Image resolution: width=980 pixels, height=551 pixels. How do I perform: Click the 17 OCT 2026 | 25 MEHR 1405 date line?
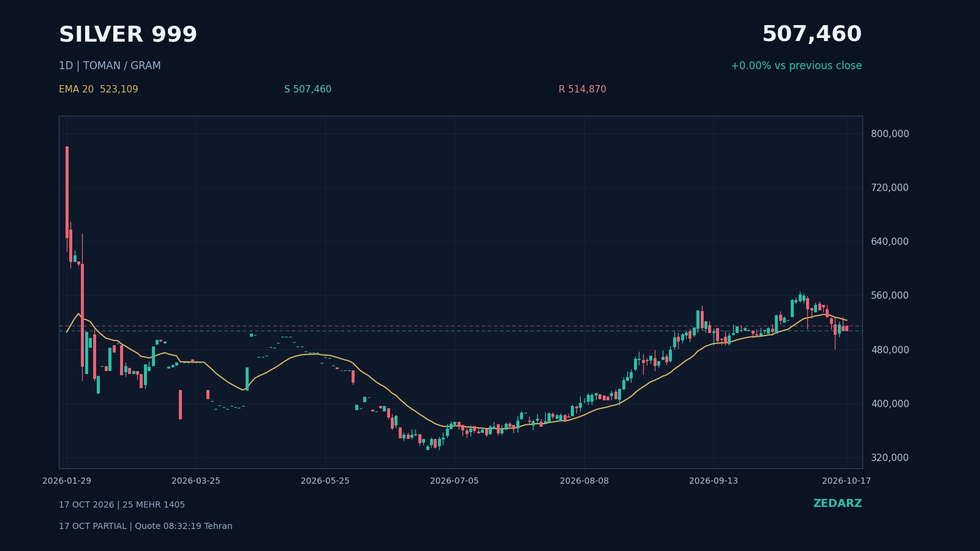[122, 505]
